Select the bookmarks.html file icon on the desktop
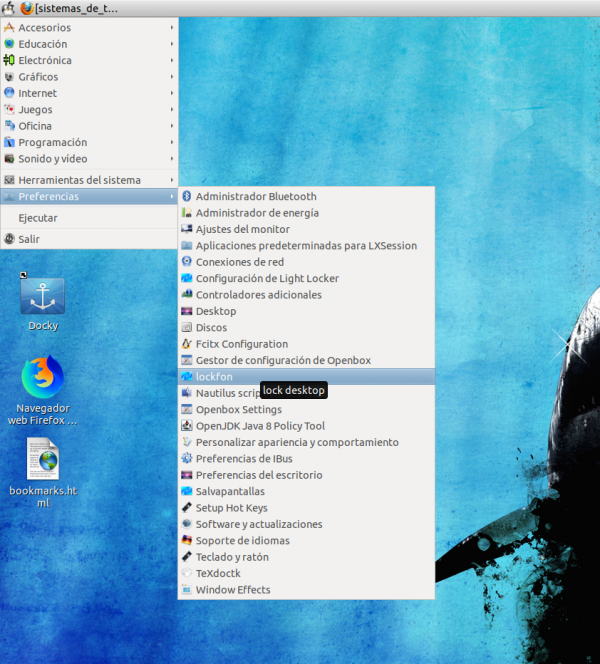Image resolution: width=600 pixels, height=664 pixels. click(43, 459)
